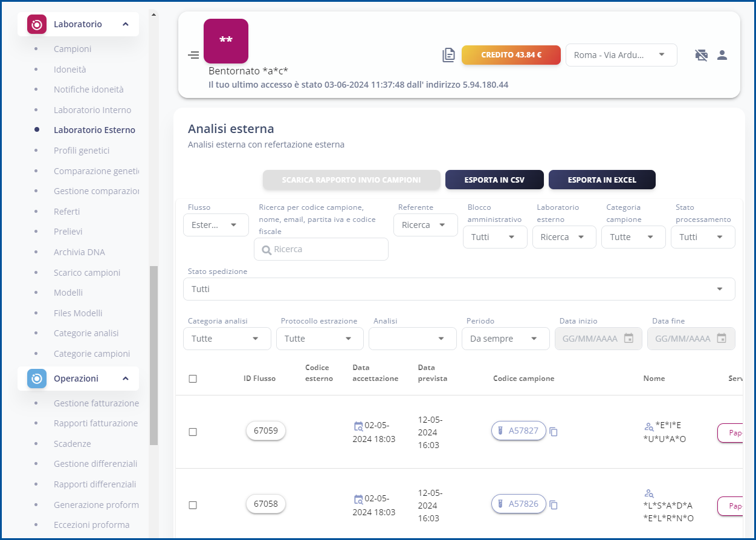The image size is (756, 540).
Task: Click the user profile icon
Action: (722, 55)
